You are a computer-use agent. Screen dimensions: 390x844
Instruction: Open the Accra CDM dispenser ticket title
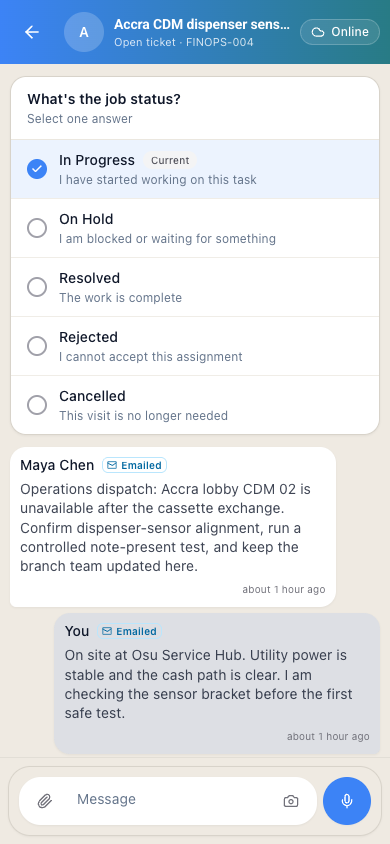coord(202,24)
